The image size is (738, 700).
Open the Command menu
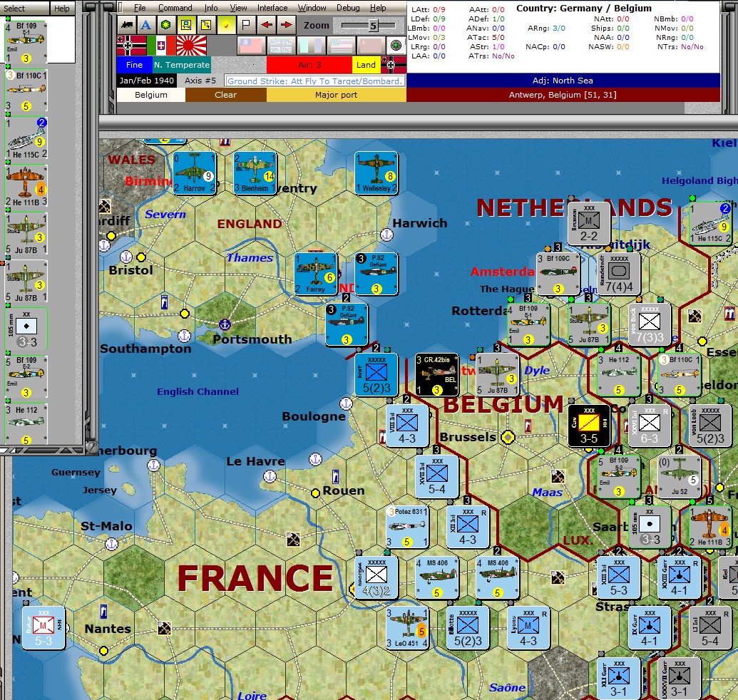[x=175, y=8]
